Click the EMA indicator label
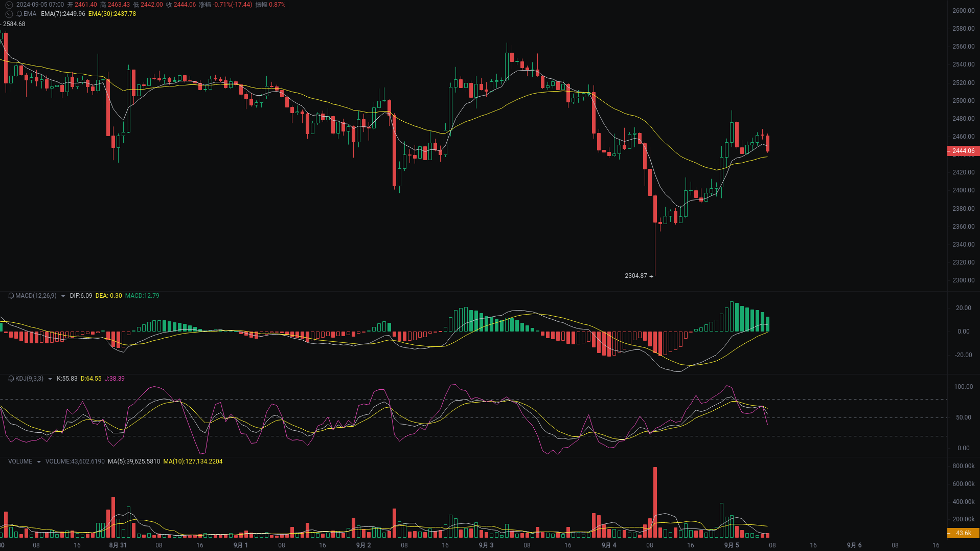This screenshot has height=551, width=980. (x=30, y=14)
